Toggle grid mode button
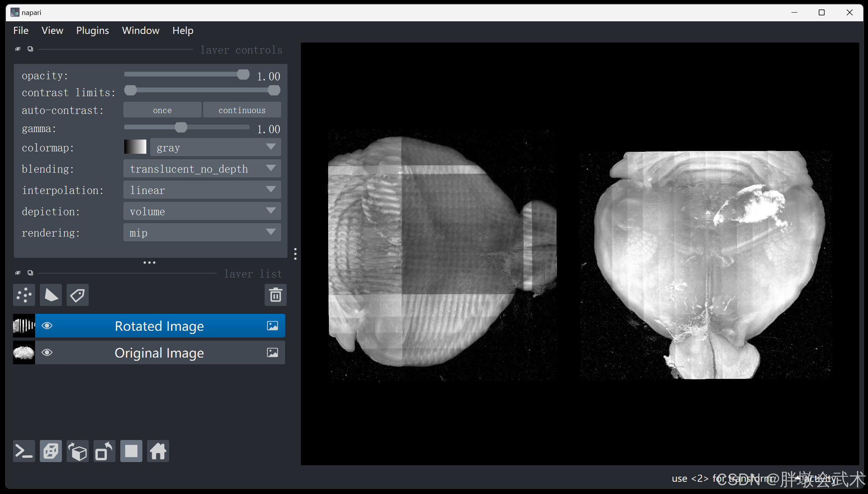 [131, 451]
